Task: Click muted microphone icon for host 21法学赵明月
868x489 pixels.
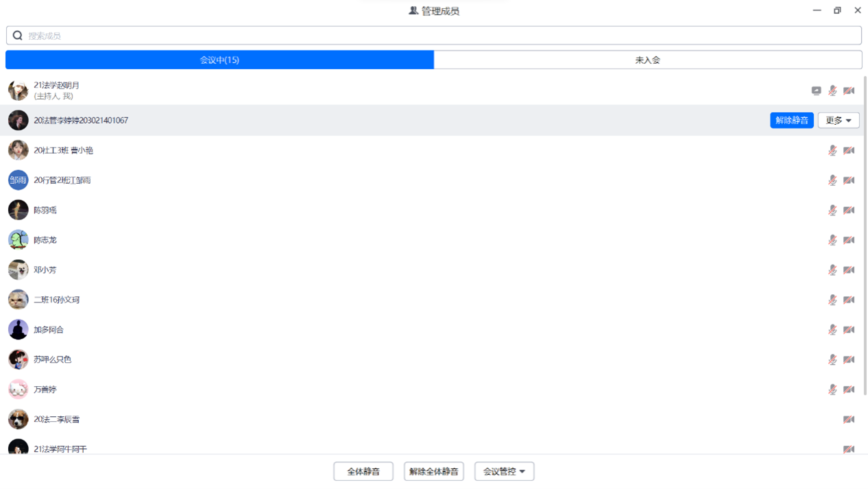Action: coord(832,91)
